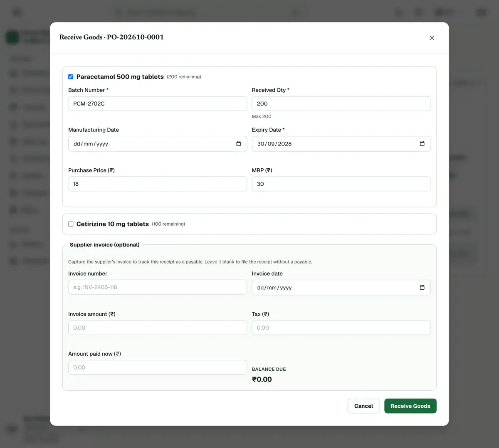Viewport: 499px width, 448px height.
Task: Select the Tax input box
Action: pos(341,328)
